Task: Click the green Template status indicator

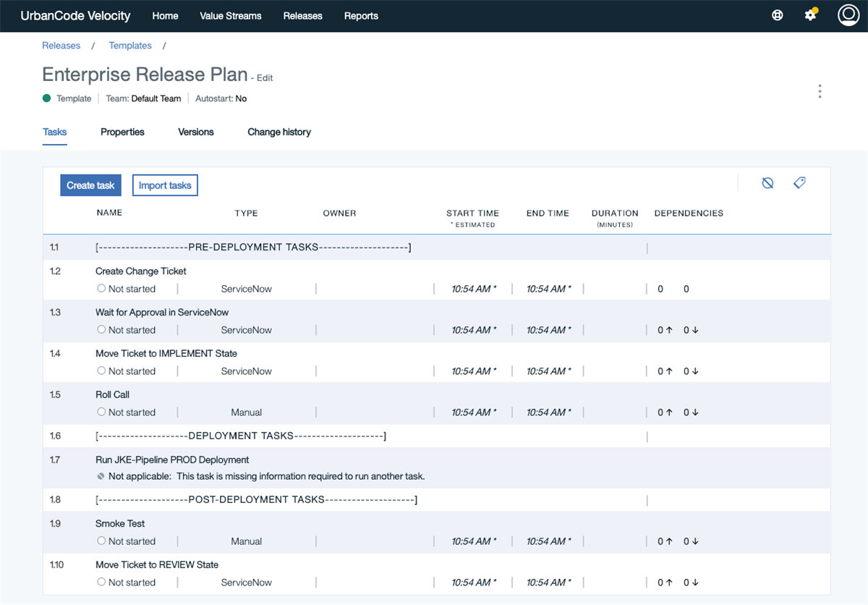Action: coord(47,98)
